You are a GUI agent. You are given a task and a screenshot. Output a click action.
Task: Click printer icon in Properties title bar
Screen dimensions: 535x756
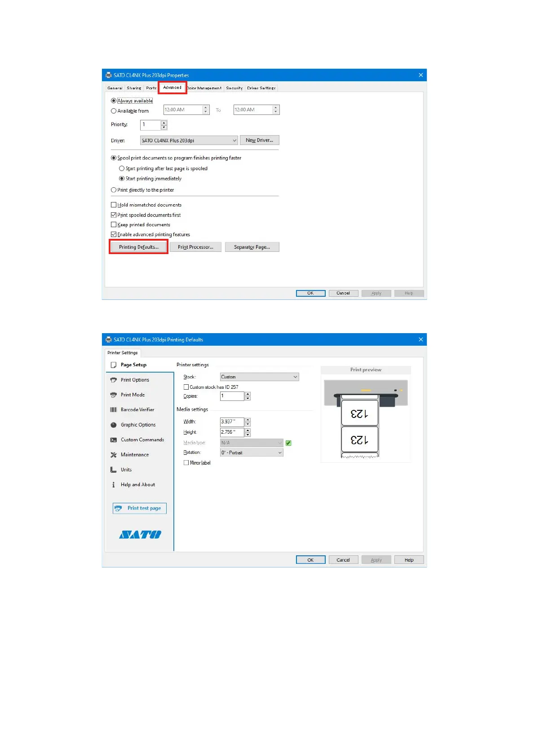coord(108,75)
